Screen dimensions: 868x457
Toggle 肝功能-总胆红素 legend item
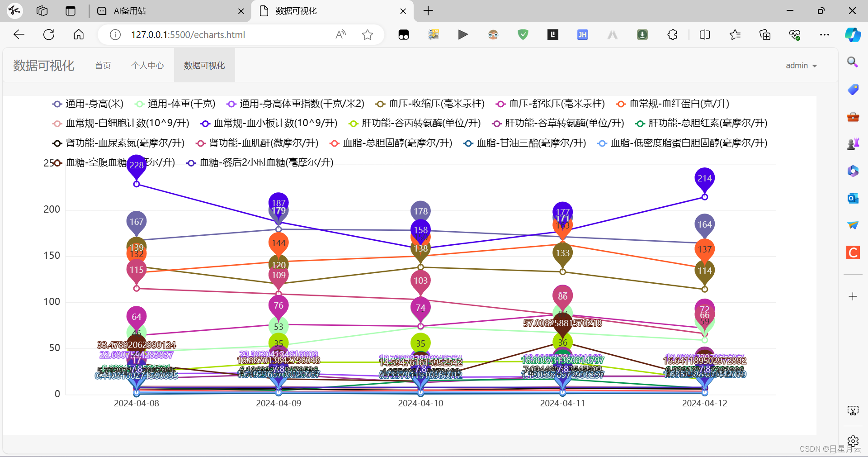701,124
